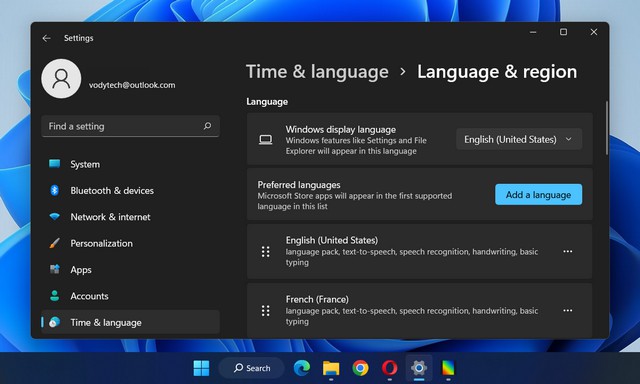Click the Language & region page title

pos(497,72)
